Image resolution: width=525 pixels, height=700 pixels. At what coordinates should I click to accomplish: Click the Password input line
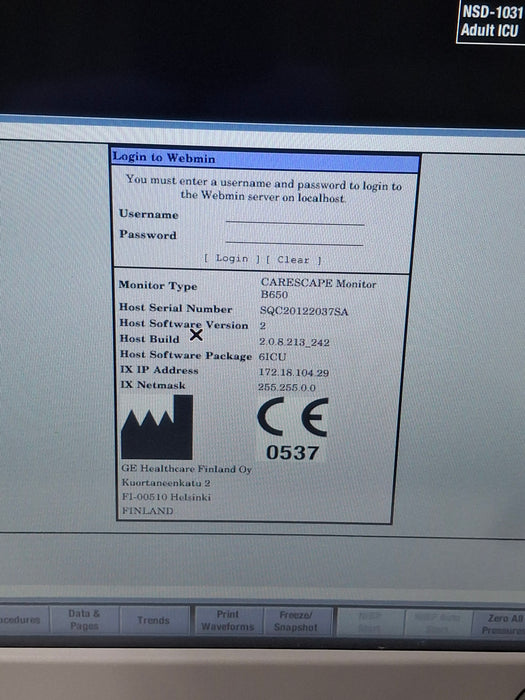[x=295, y=237]
